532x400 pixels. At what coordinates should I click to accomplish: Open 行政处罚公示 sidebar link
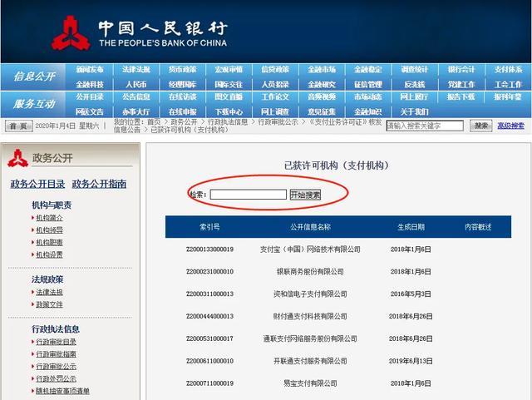[56, 378]
